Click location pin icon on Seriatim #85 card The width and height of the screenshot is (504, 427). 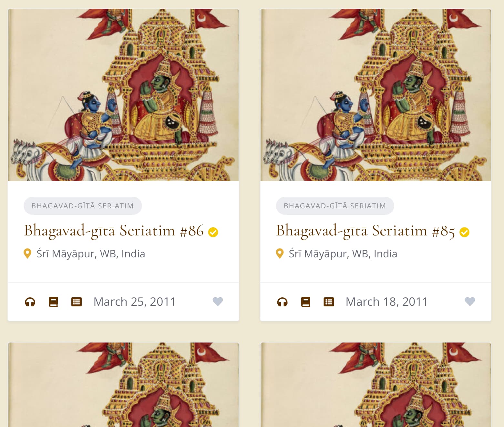pyautogui.click(x=280, y=253)
